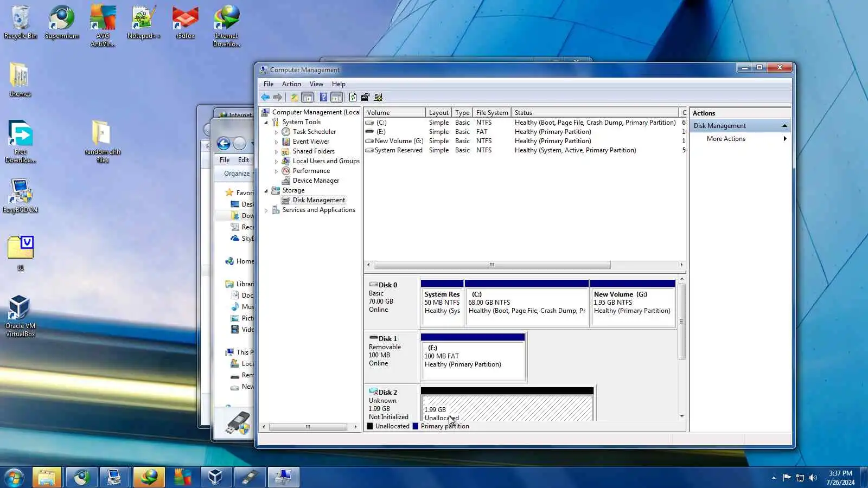Click the Action Center flag tray icon
This screenshot has height=488, width=868.
pos(787,478)
